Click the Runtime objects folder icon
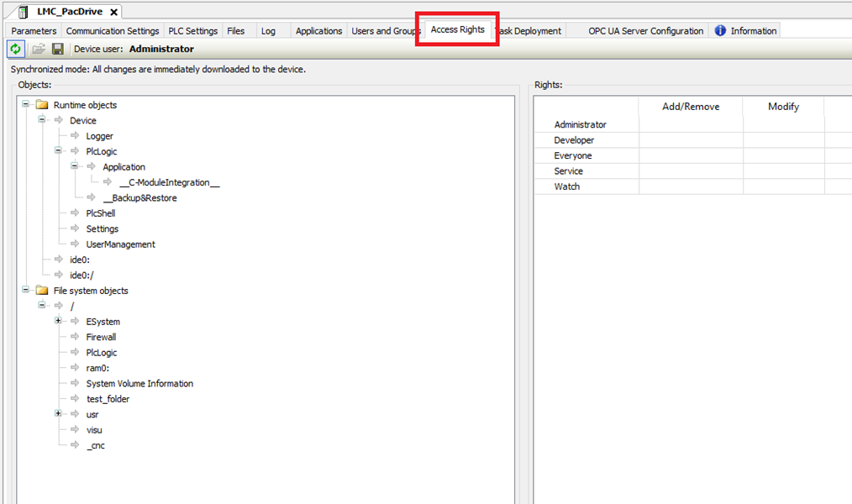The image size is (852, 504). (42, 105)
